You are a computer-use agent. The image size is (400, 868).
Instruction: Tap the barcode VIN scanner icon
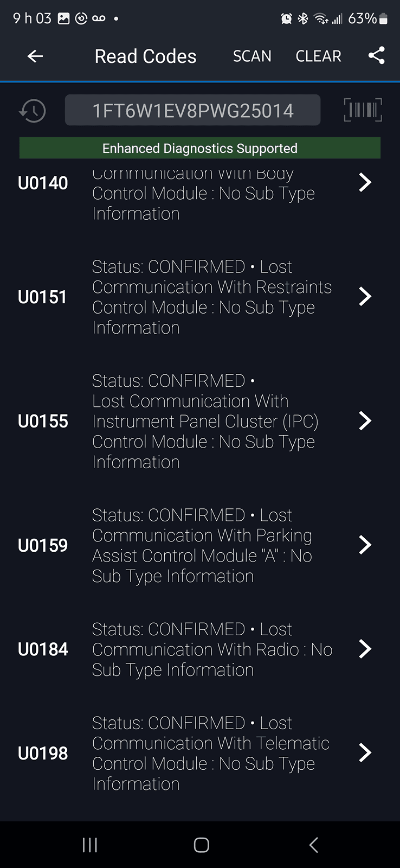click(x=363, y=110)
